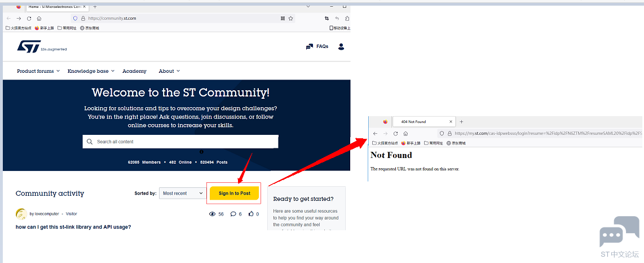This screenshot has width=644, height=263.
Task: Open 火狐官方站点 bookmark in 404 window
Action: [385, 143]
